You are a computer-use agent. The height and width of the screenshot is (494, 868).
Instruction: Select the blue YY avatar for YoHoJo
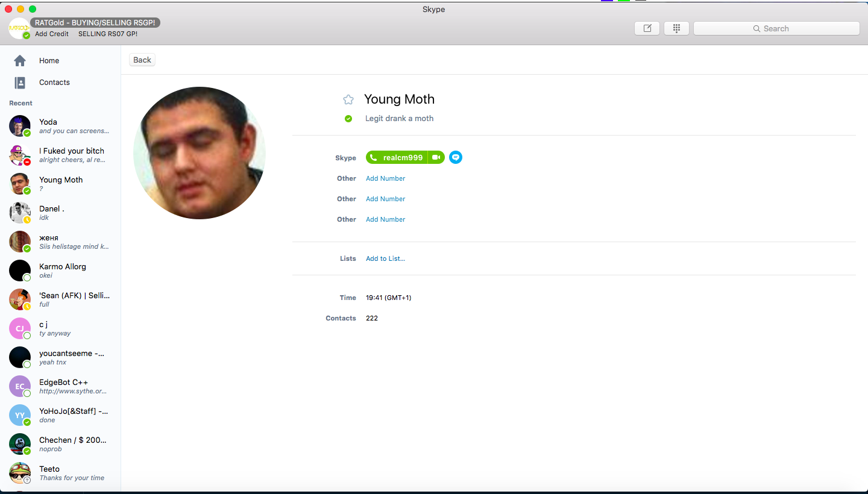click(20, 415)
